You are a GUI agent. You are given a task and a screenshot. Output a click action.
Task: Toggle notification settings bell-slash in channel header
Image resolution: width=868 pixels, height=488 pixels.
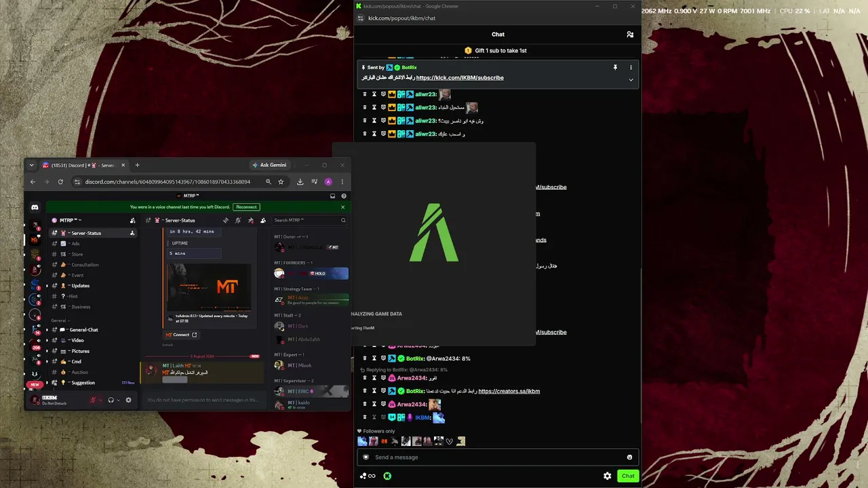click(238, 220)
